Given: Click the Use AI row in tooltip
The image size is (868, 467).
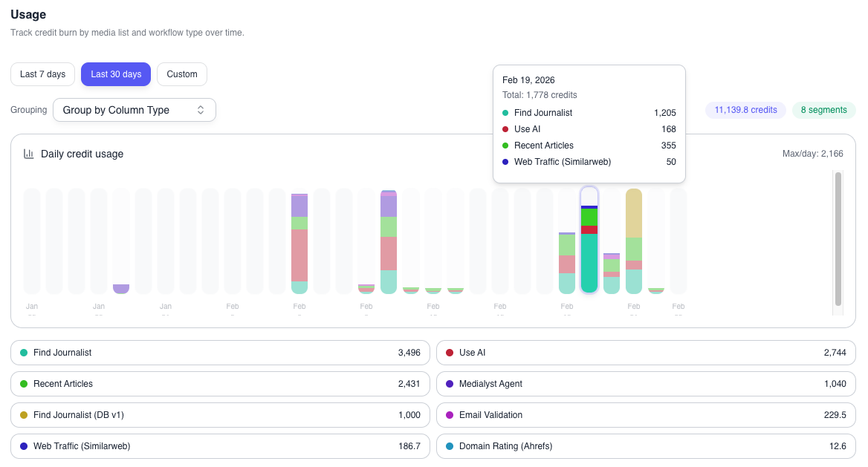Looking at the screenshot, I should click(589, 129).
